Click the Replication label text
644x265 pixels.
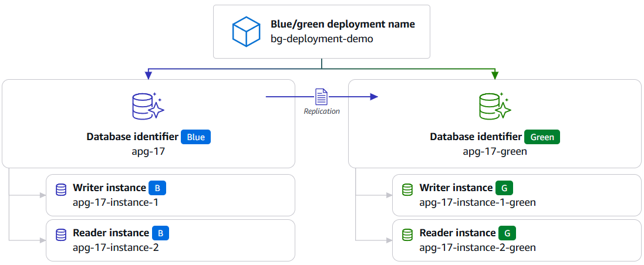322,111
